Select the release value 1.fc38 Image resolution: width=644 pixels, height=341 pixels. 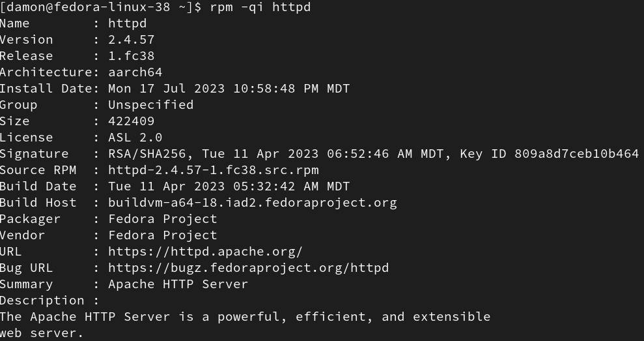132,56
